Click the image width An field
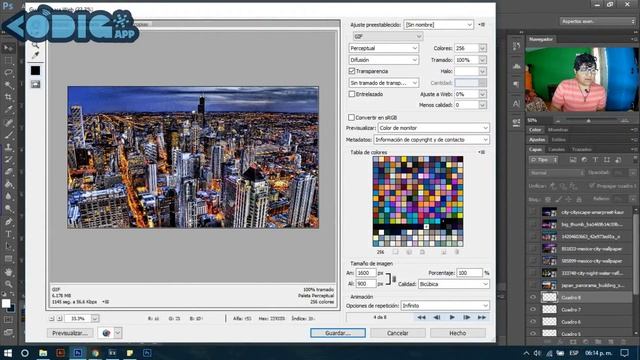 [x=366, y=273]
